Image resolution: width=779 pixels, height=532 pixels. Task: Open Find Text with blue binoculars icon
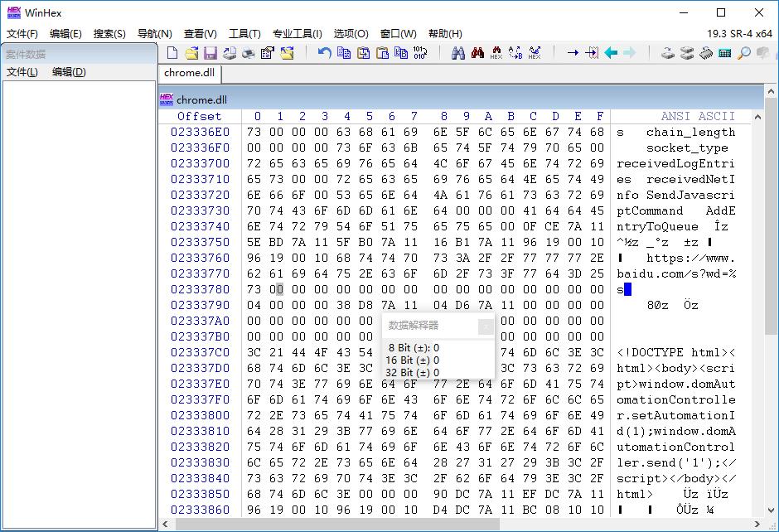click(x=458, y=53)
